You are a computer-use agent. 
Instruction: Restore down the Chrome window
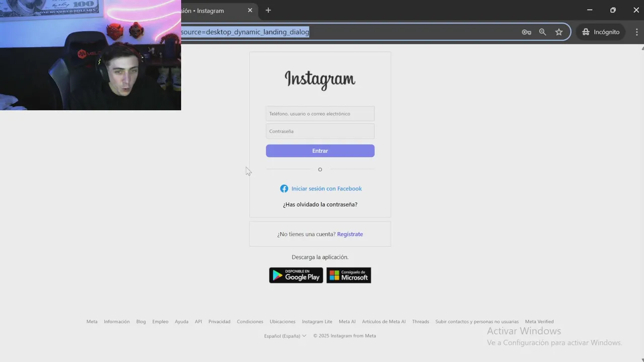[x=613, y=10]
